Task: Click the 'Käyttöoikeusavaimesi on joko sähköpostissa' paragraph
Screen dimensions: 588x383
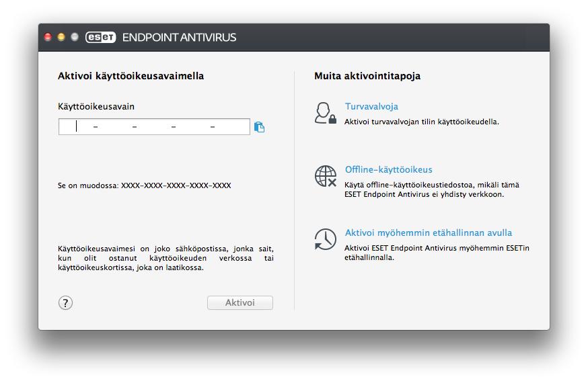Action: click(166, 258)
